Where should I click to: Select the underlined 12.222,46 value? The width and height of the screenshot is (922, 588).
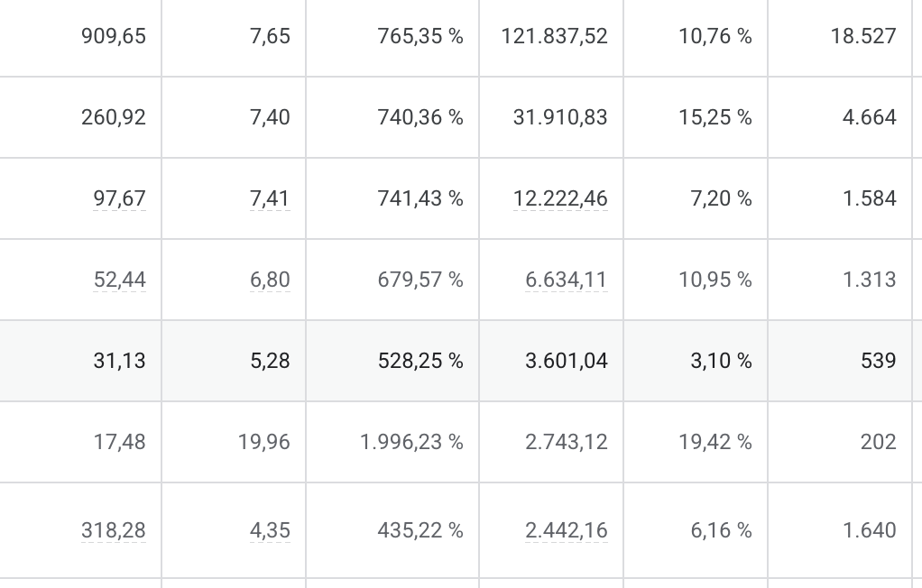pyautogui.click(x=560, y=198)
